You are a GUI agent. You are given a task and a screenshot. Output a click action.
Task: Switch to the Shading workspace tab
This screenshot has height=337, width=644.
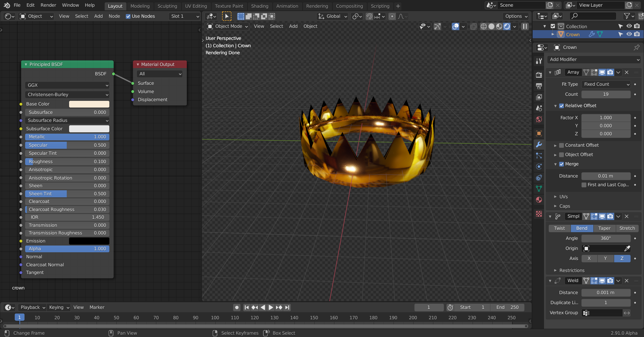[x=260, y=6]
